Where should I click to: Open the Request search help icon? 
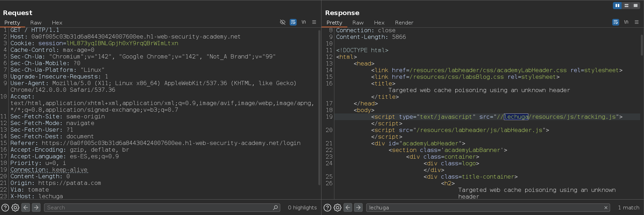(5, 208)
